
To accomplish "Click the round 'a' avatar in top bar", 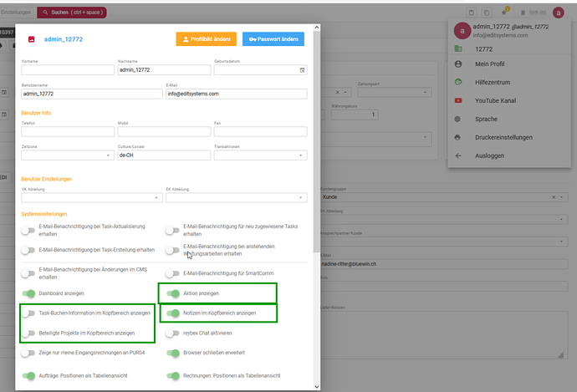I will point(559,13).
